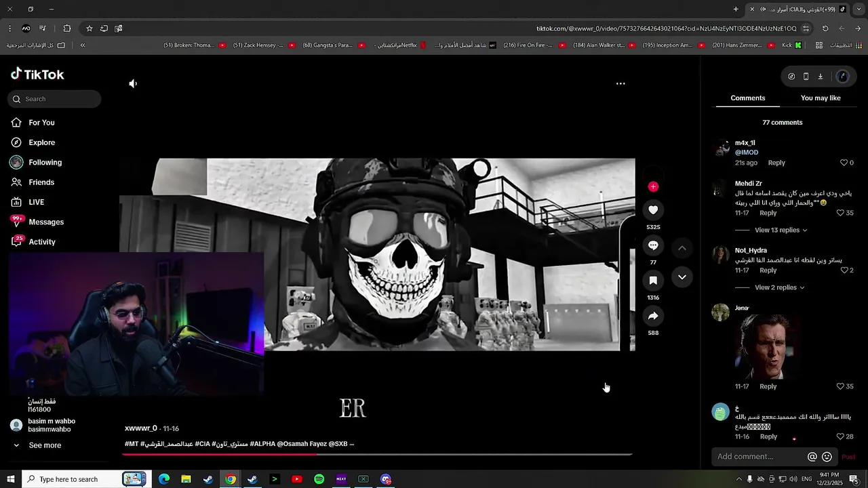Show the hidden bookmarks overflow chevron
The height and width of the screenshot is (488, 868).
83,45
